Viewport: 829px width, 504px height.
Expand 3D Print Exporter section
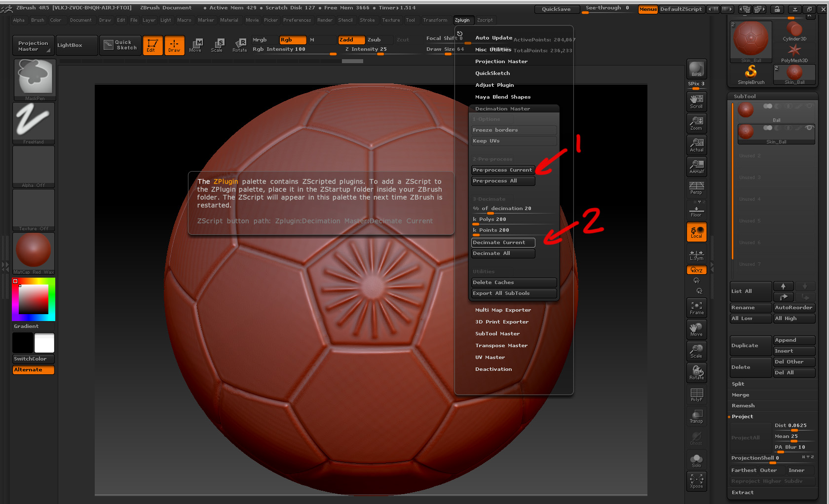501,322
